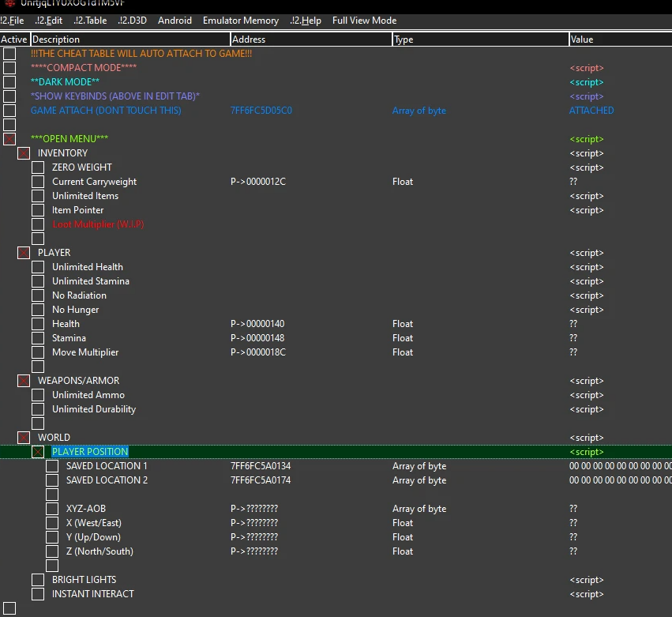Open the File menu
This screenshot has height=617, width=672.
point(13,21)
